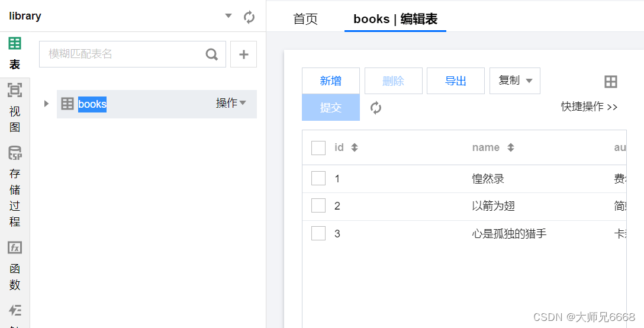Click the id value 1 cell
The height and width of the screenshot is (328, 644).
pos(337,179)
